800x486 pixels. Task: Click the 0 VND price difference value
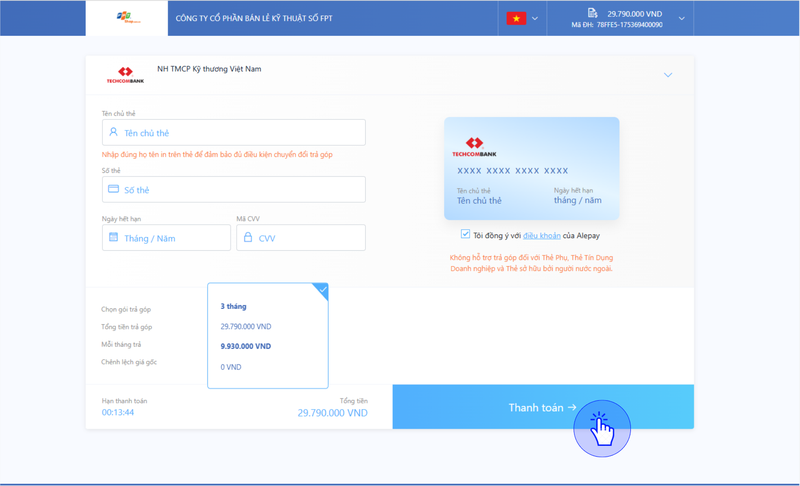point(231,367)
